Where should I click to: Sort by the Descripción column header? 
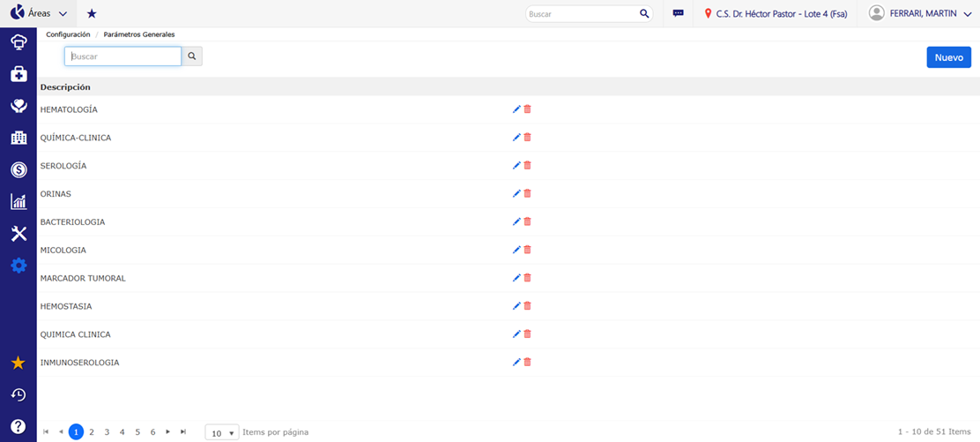(x=65, y=87)
